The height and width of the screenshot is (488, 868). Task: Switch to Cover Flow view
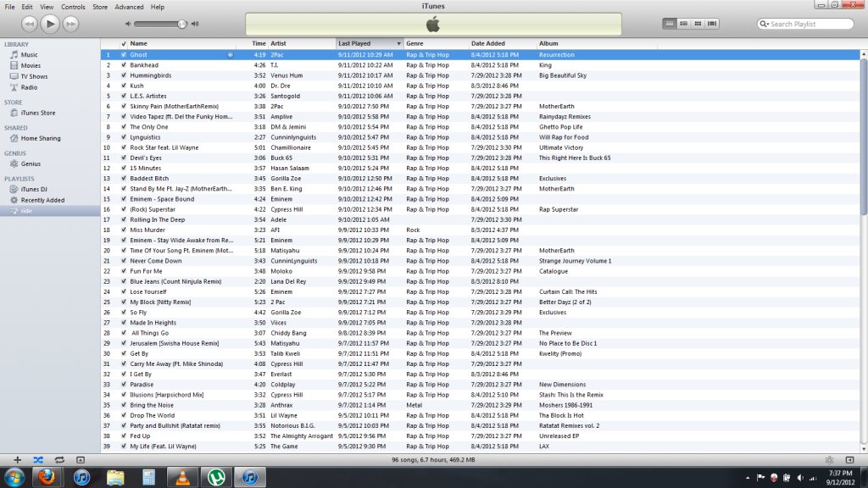coord(712,24)
